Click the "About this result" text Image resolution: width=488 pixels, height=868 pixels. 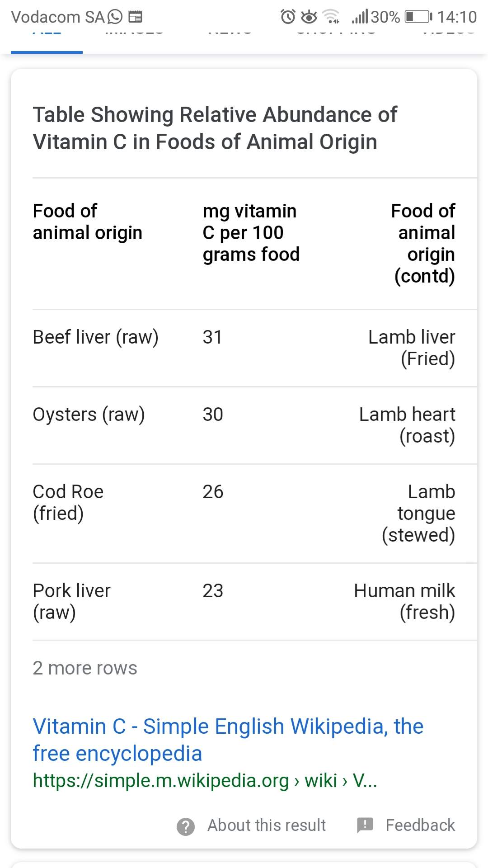tap(266, 826)
